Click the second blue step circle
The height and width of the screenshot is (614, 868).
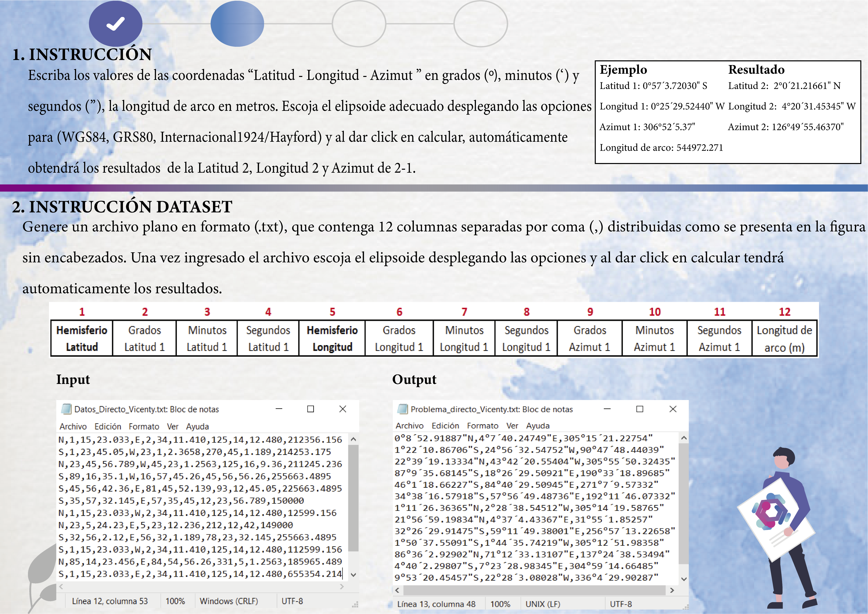(x=237, y=24)
